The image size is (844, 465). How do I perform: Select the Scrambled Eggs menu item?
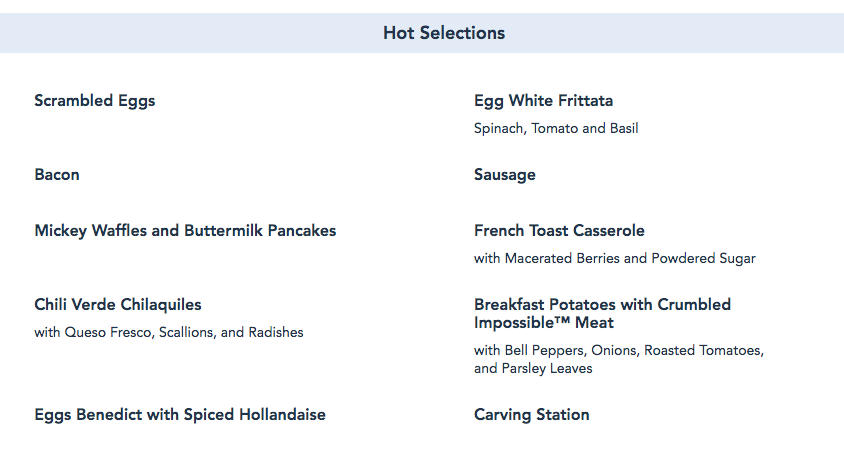[95, 100]
